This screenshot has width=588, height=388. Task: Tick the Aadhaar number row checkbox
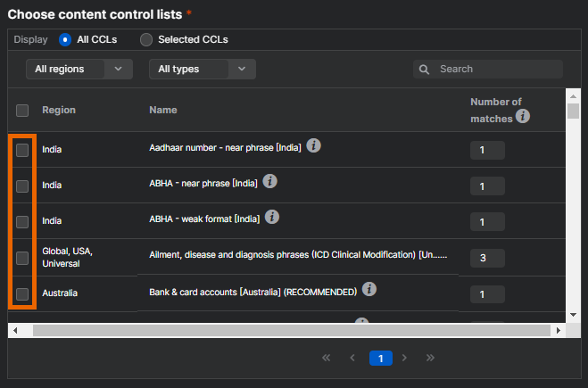[22, 150]
